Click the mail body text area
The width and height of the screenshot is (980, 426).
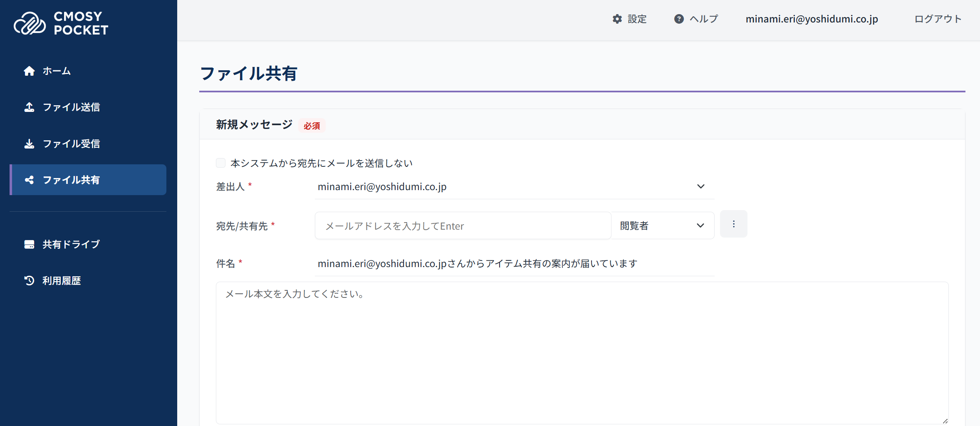pos(582,353)
